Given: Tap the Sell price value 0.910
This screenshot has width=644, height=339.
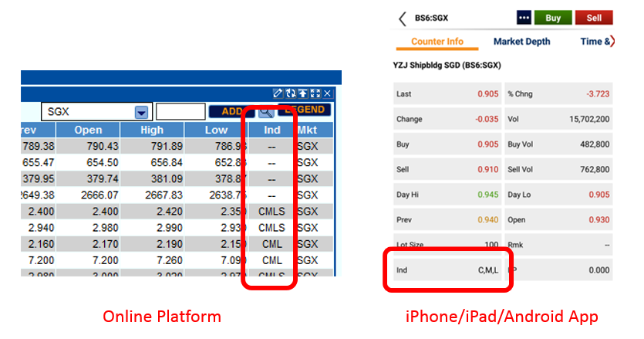Looking at the screenshot, I should [488, 170].
